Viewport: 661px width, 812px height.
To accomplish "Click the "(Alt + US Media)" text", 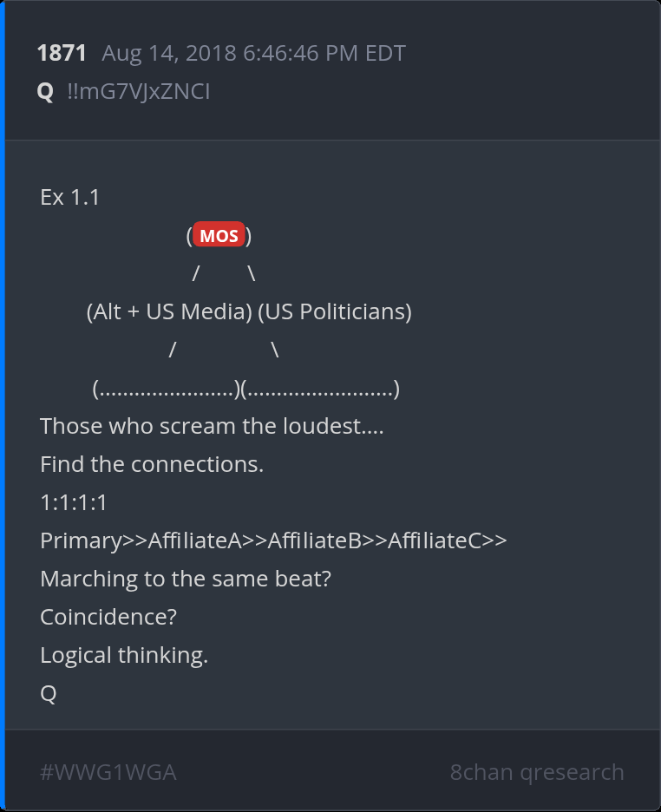I will click(169, 311).
